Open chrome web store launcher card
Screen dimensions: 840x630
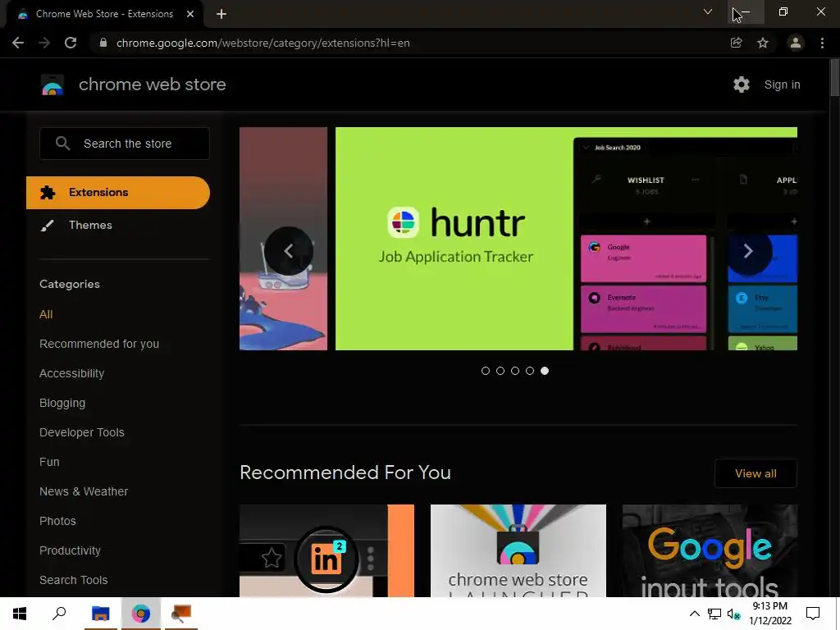(518, 550)
